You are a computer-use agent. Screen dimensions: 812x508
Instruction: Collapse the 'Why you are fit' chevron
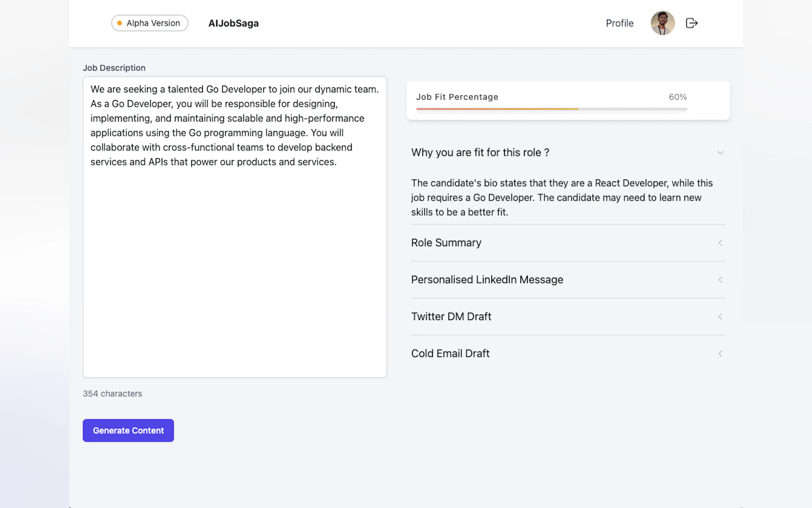tap(720, 153)
